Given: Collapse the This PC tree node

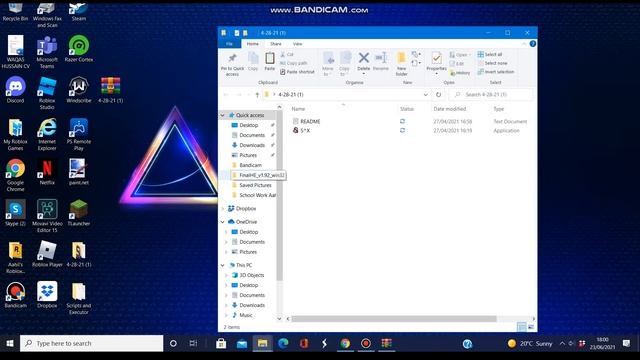Looking at the screenshot, I should 223,265.
